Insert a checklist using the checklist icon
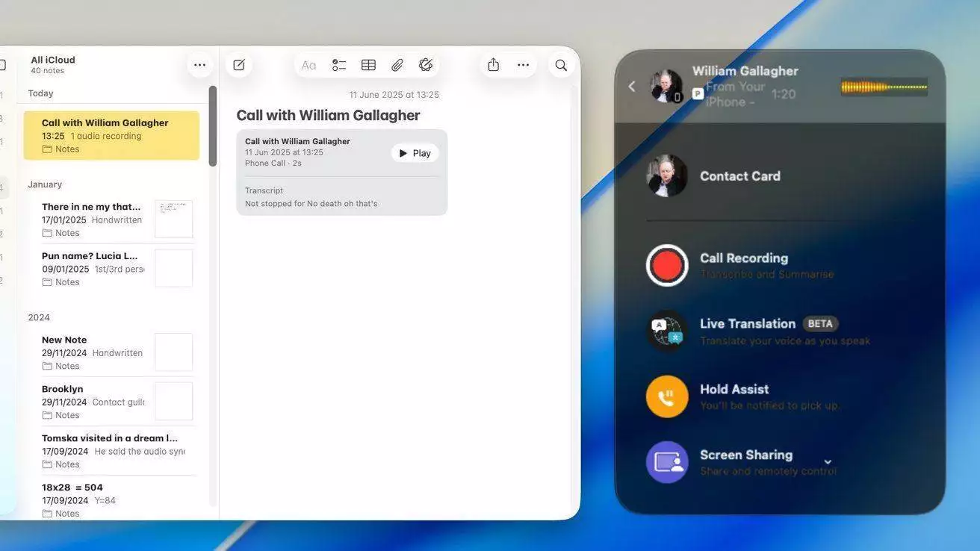 (x=339, y=65)
